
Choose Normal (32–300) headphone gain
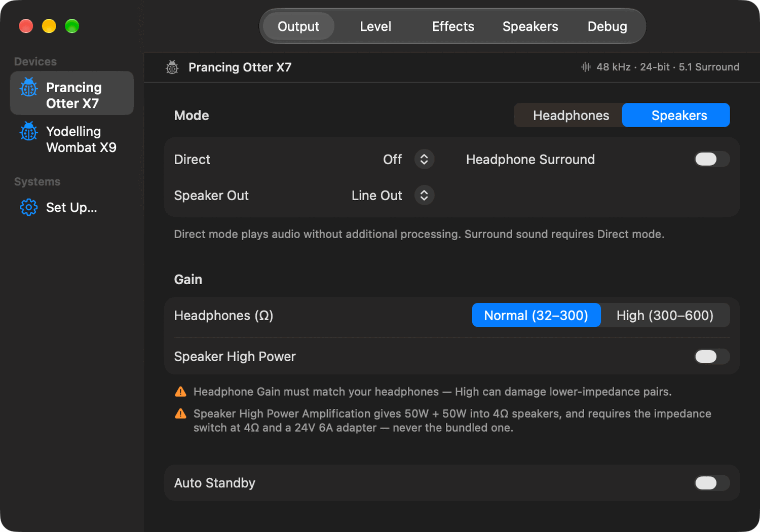point(536,315)
